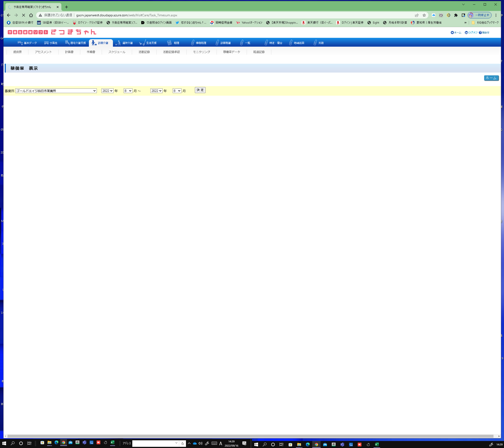Click the ログオフ icon link

tap(466, 32)
